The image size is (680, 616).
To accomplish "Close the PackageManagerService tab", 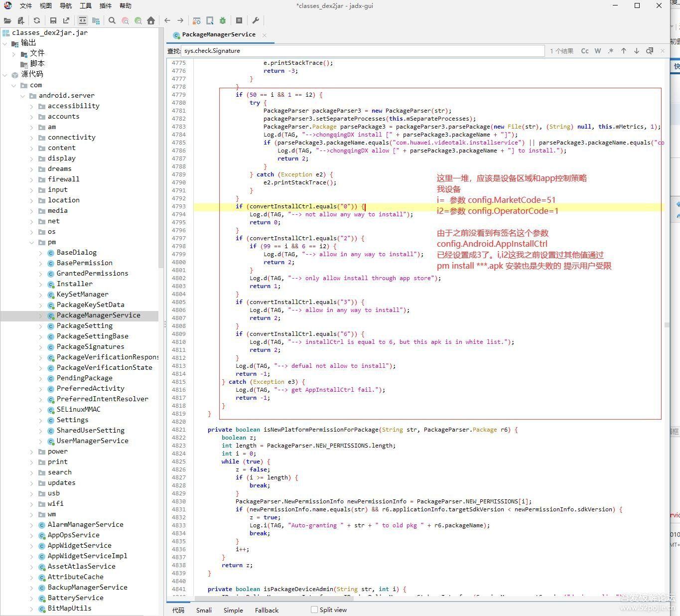I will coord(265,35).
